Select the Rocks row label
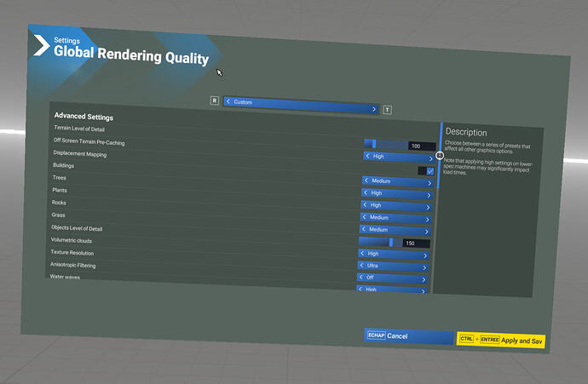Screen dimensions: 588x384 pos(59,203)
